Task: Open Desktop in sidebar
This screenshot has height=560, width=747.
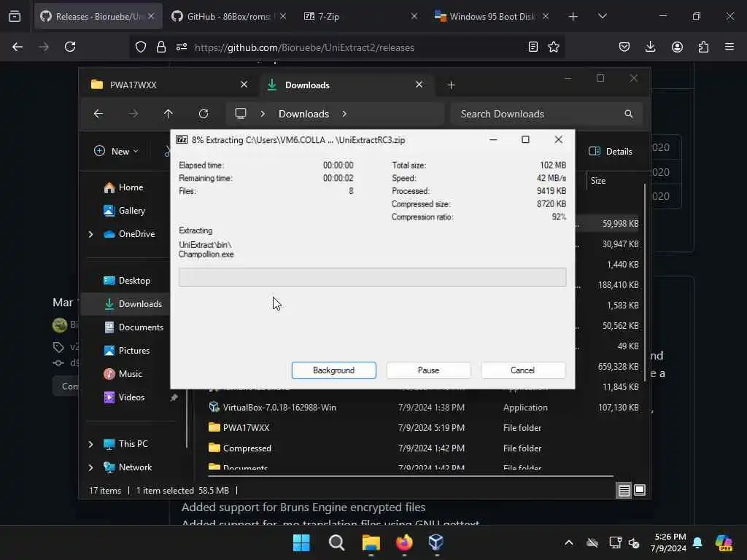Action: click(x=127, y=281)
